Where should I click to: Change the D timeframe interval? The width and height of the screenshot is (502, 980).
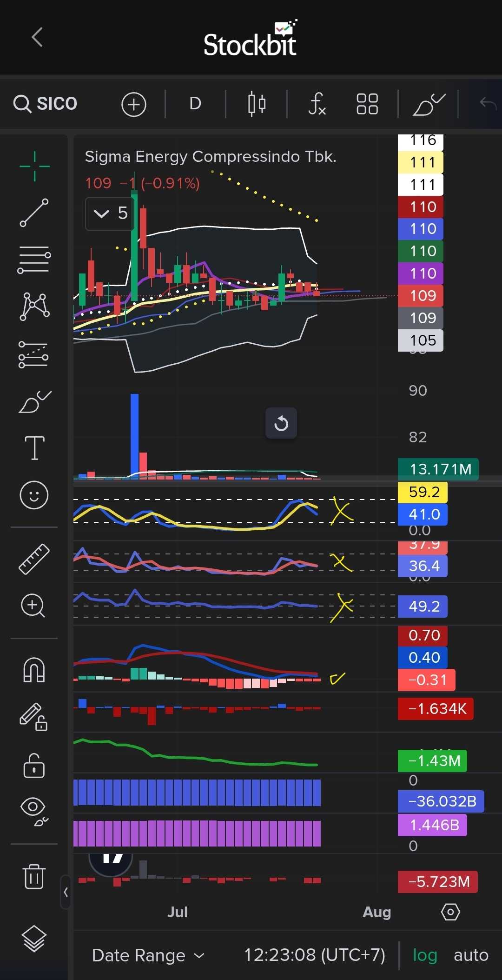195,103
